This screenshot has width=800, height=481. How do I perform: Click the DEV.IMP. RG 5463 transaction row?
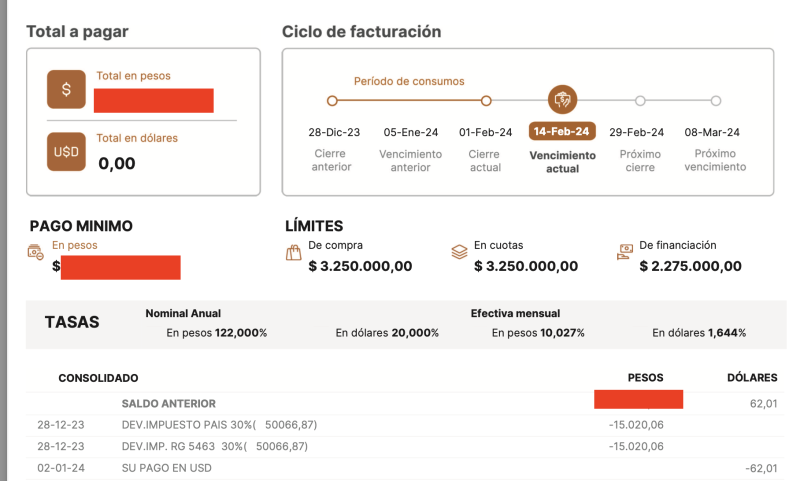click(x=214, y=446)
